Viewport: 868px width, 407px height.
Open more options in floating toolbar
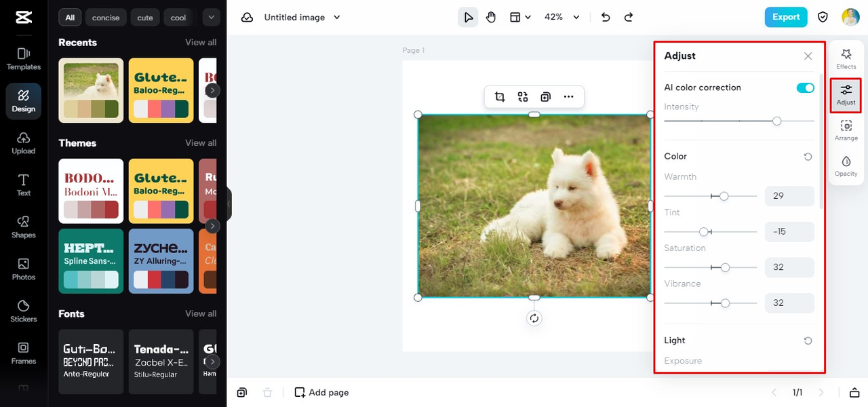[568, 97]
